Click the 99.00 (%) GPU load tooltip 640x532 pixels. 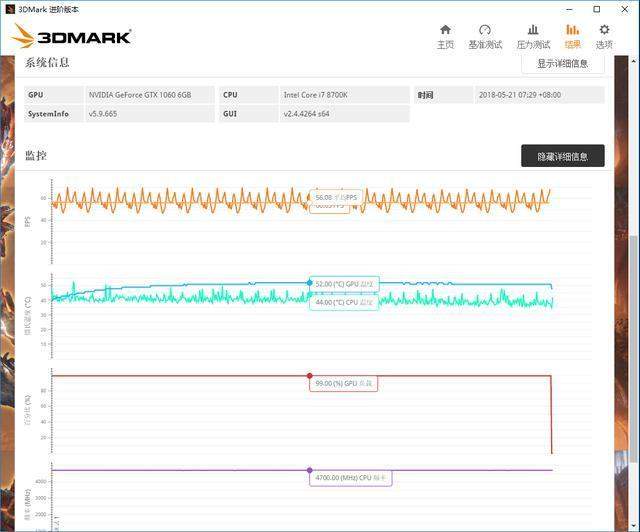click(x=343, y=384)
